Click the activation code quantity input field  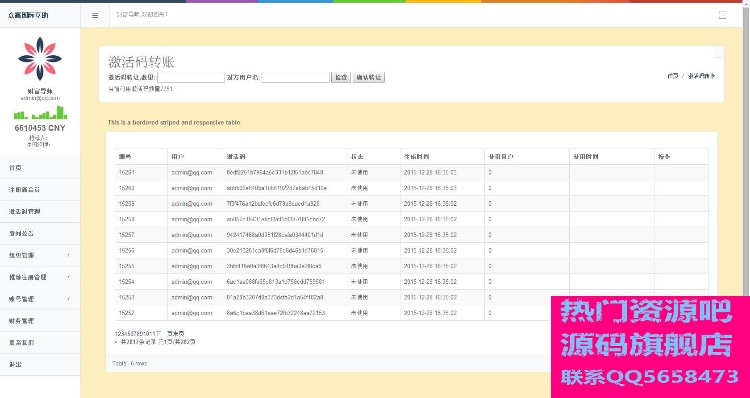(191, 77)
